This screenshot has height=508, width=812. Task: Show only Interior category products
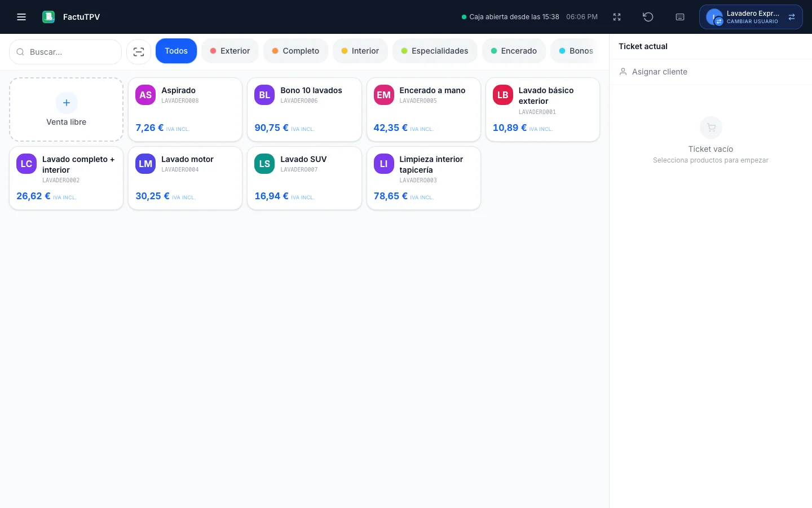point(360,51)
